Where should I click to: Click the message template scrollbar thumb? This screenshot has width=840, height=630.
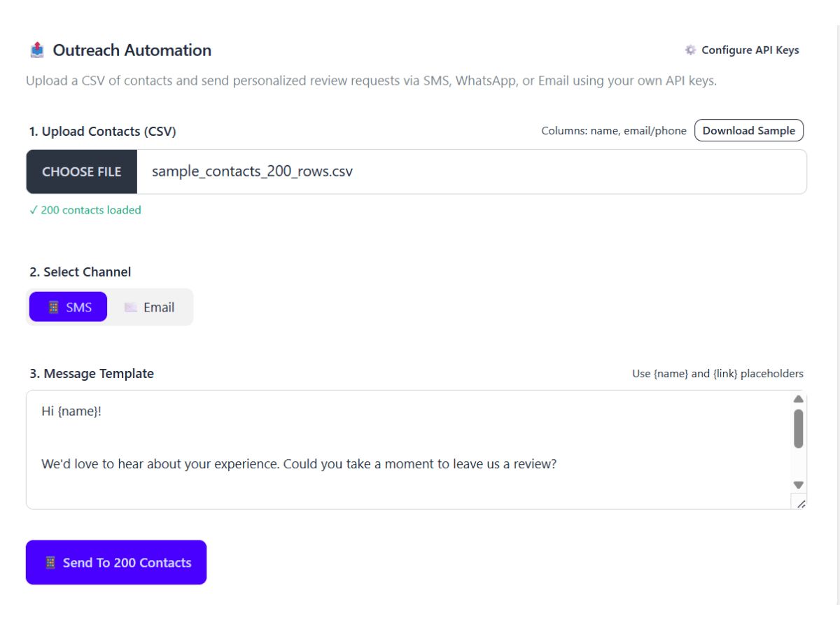click(798, 428)
